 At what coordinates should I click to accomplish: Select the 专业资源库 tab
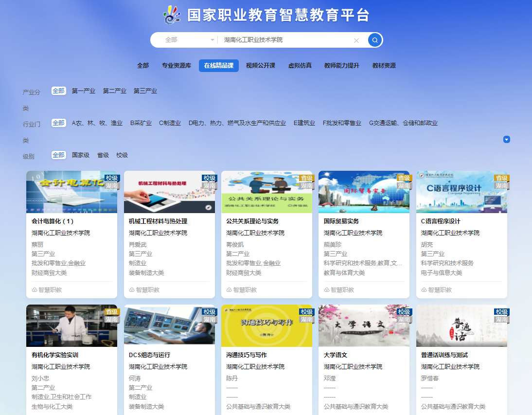tap(177, 66)
